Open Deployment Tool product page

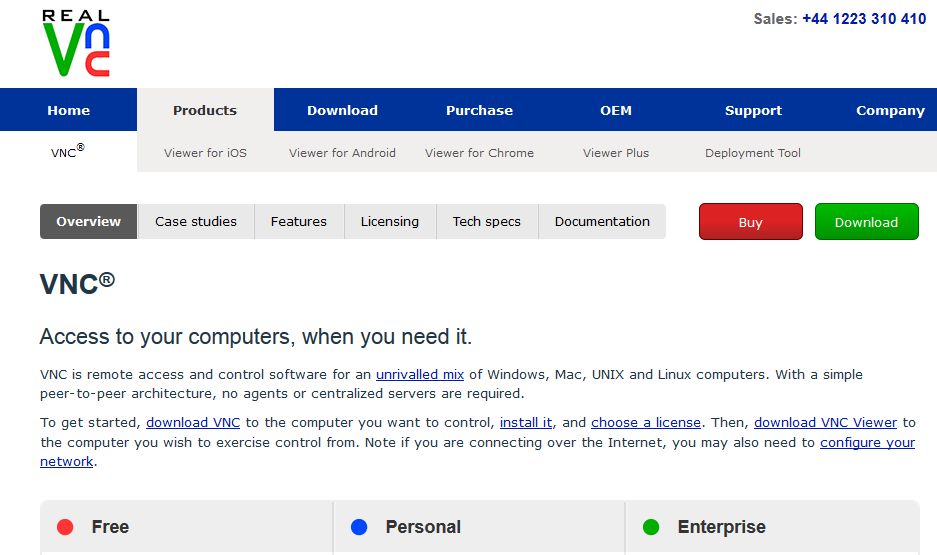(753, 153)
